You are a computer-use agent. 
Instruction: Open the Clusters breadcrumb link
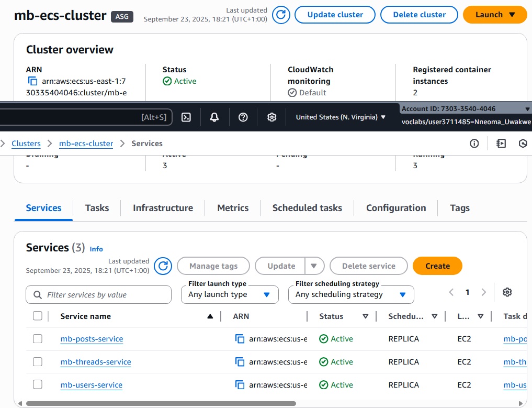[x=26, y=144]
